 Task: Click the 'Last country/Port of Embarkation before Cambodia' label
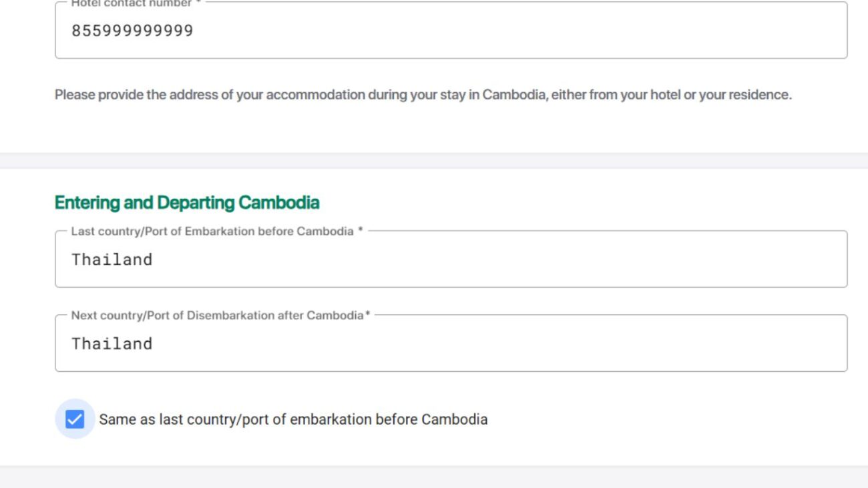pyautogui.click(x=212, y=231)
